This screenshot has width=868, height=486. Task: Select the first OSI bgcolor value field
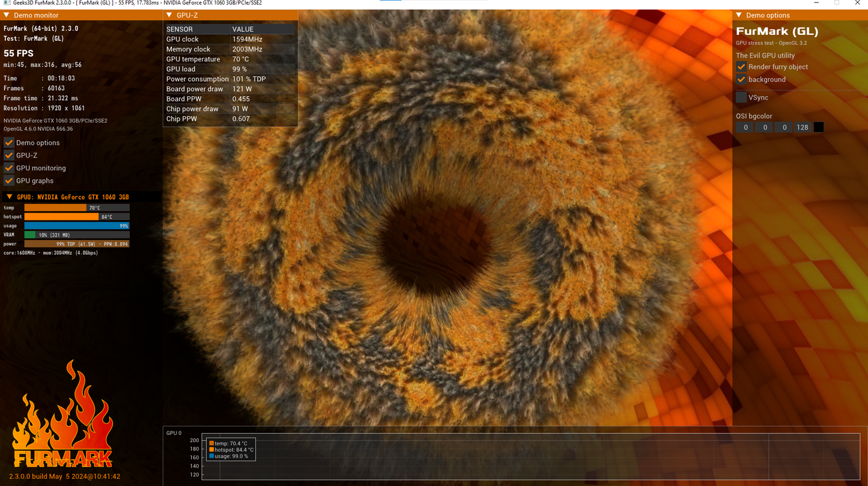[745, 127]
